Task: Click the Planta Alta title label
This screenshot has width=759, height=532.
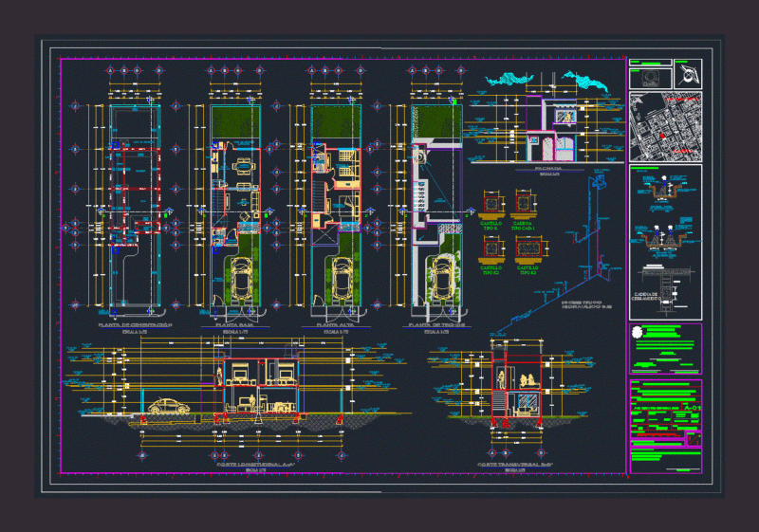Action: [x=336, y=325]
